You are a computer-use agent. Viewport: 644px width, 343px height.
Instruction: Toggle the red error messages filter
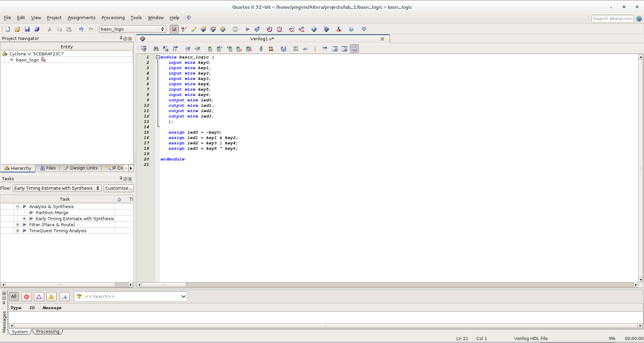[26, 296]
